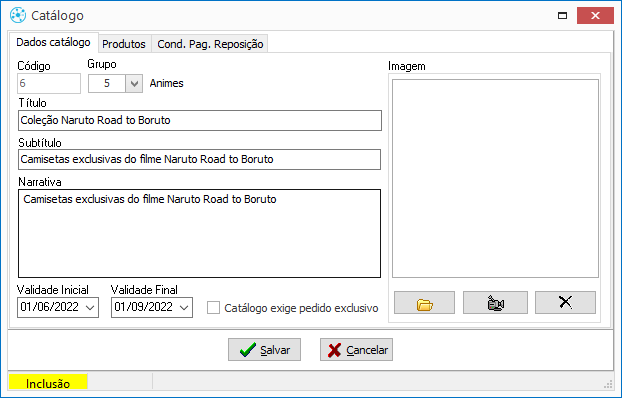Image resolution: width=622 pixels, height=398 pixels.
Task: Open the Cond. Pag. Reposição tab
Action: point(210,44)
